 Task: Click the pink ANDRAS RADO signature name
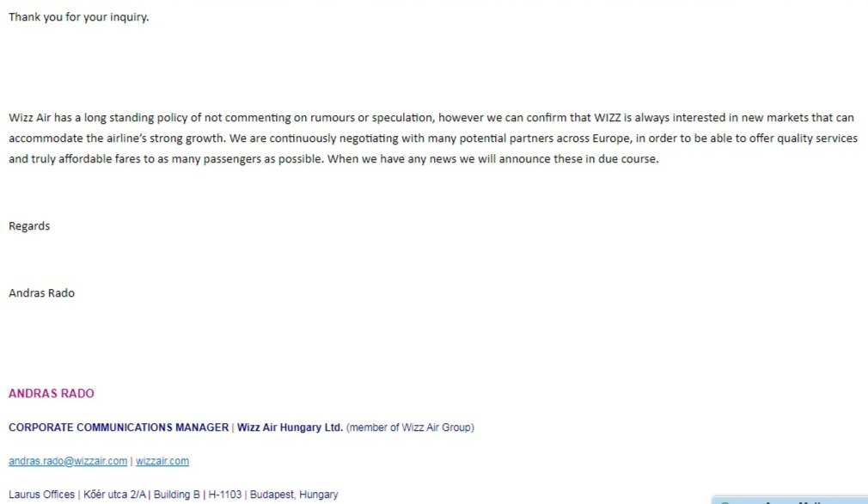[x=52, y=393]
